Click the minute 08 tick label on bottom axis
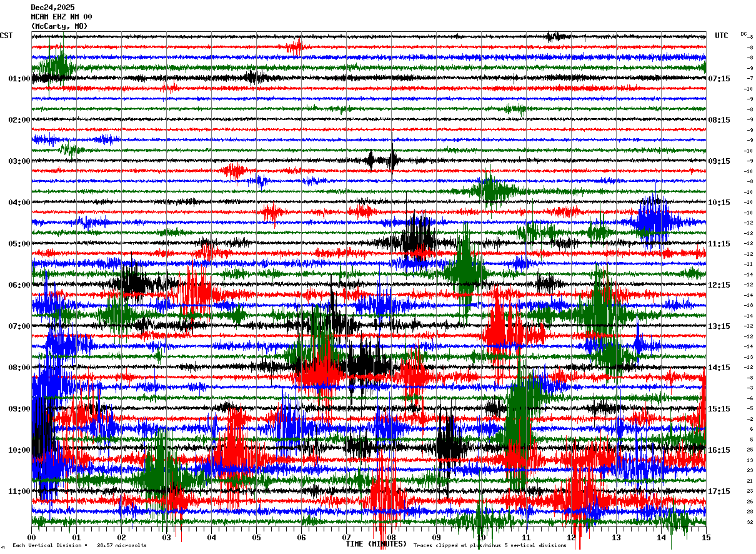The width and height of the screenshot is (756, 554). 391,537
